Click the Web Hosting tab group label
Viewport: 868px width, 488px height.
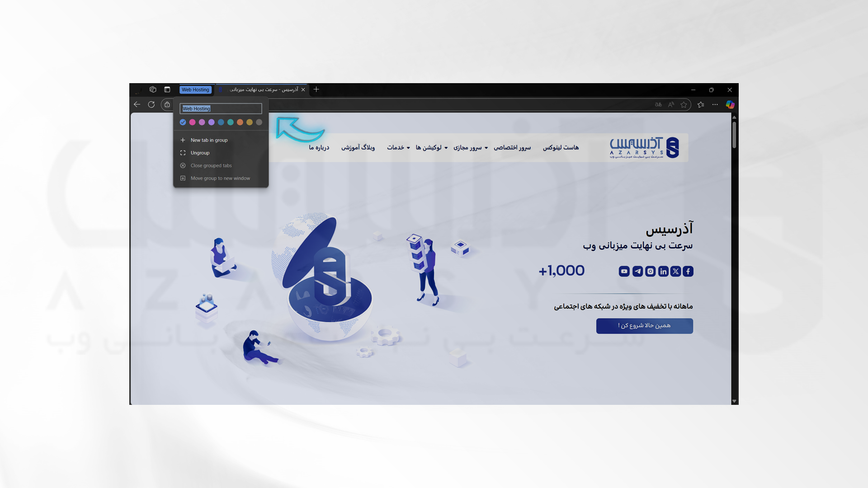(195, 89)
